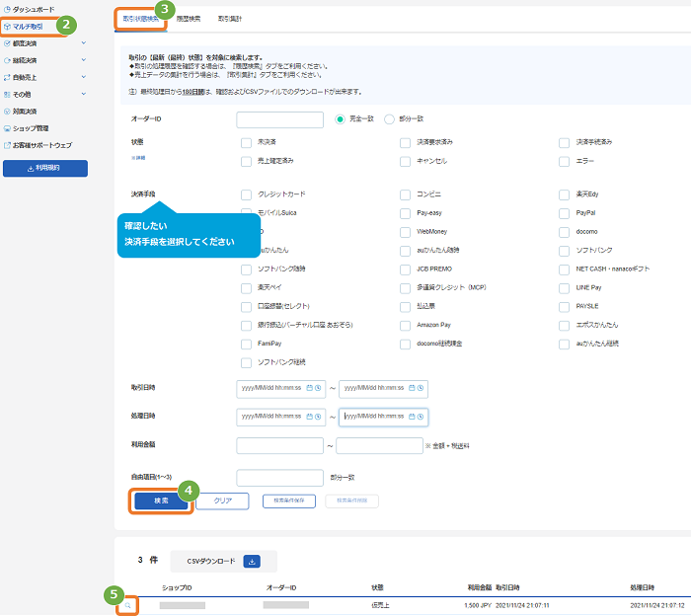Expand the 都度決済 sidebar chevron
The image size is (691, 616).
coord(84,42)
